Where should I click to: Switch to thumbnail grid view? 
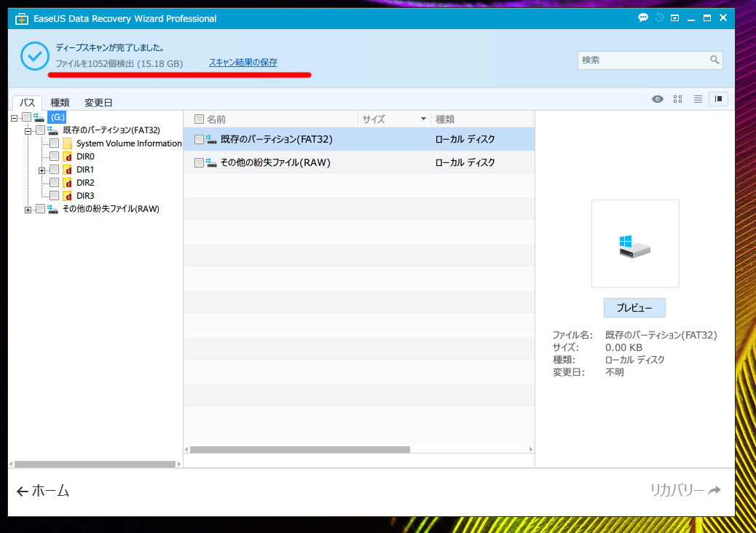click(x=677, y=99)
